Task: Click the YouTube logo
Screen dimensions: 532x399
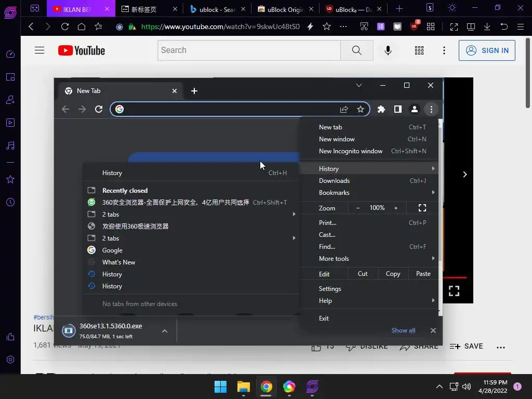Action: pyautogui.click(x=82, y=50)
